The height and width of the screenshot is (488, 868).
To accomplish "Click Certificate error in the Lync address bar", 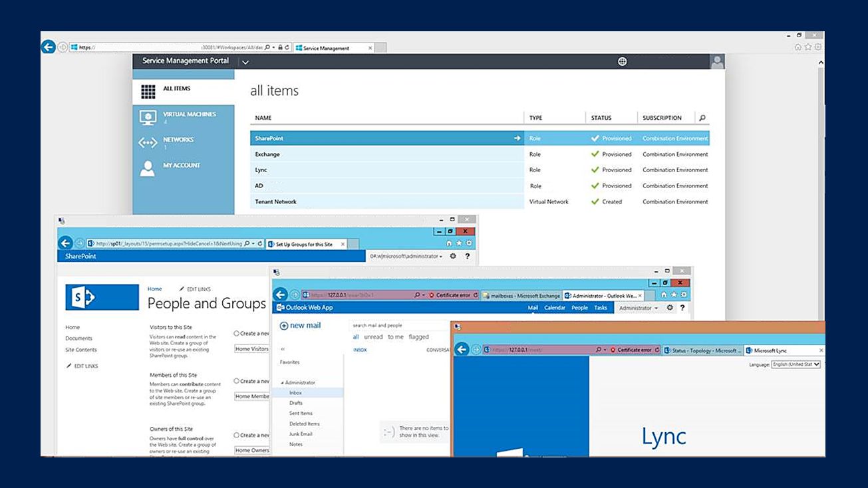I will (x=633, y=350).
